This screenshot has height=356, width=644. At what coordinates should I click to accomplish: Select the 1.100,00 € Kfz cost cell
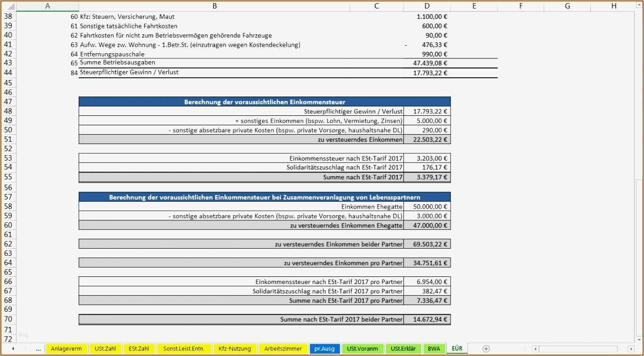click(x=427, y=16)
